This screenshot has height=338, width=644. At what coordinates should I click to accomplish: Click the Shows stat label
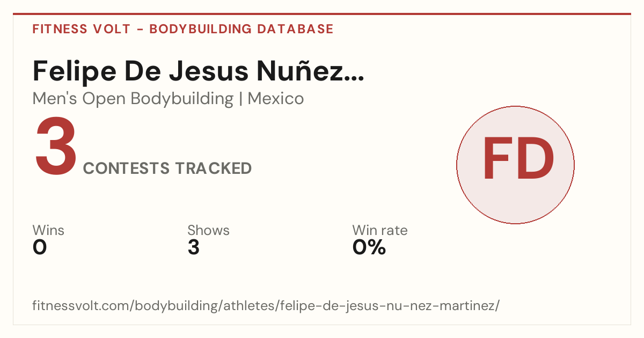208,230
